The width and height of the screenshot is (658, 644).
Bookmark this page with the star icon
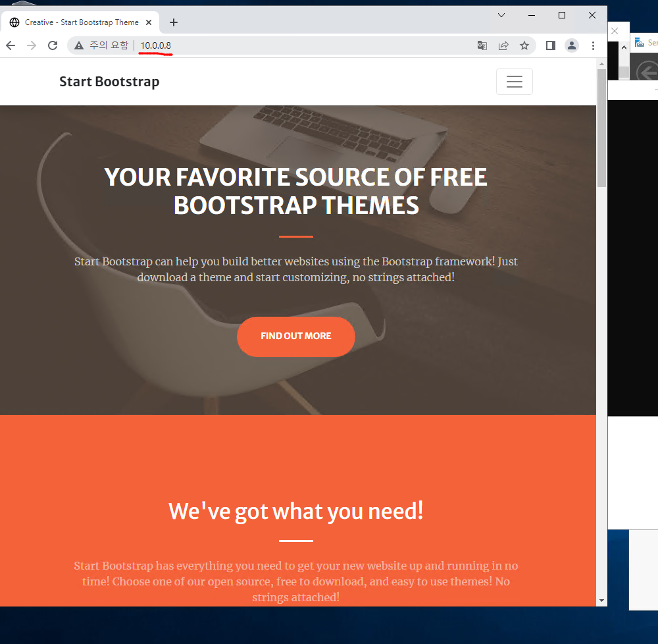tap(524, 45)
